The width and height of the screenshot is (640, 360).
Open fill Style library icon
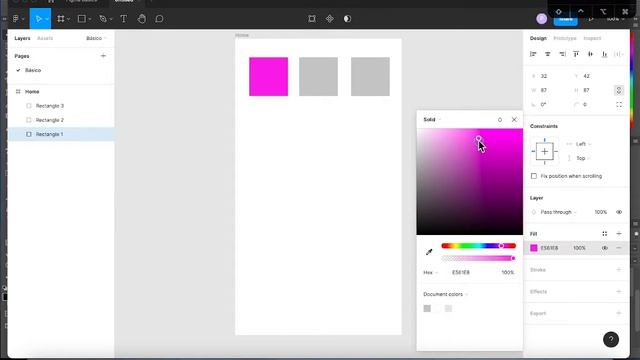[x=604, y=234]
